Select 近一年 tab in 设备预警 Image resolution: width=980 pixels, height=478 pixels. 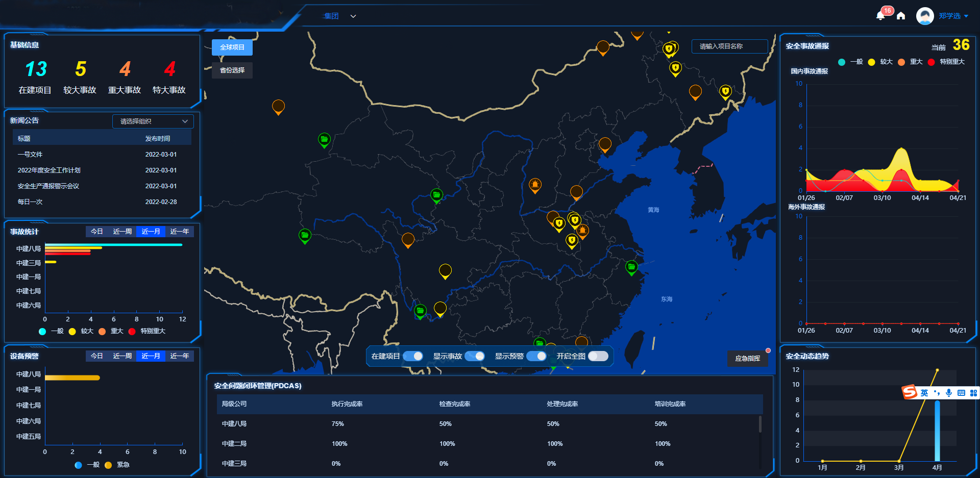pyautogui.click(x=179, y=356)
